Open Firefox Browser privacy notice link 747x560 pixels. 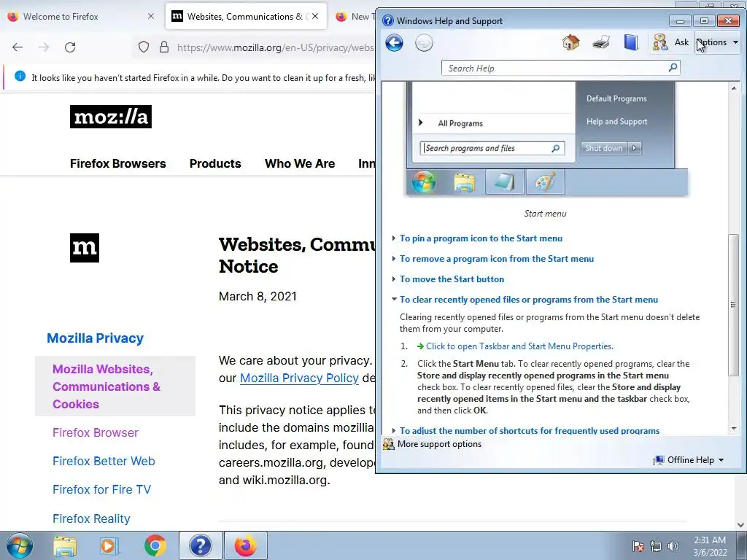96,432
